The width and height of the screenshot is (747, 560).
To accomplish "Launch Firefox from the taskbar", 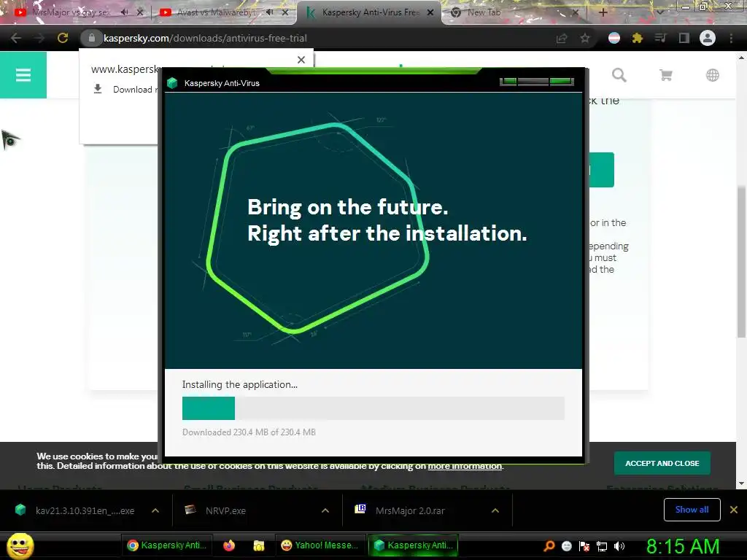I will tap(229, 545).
